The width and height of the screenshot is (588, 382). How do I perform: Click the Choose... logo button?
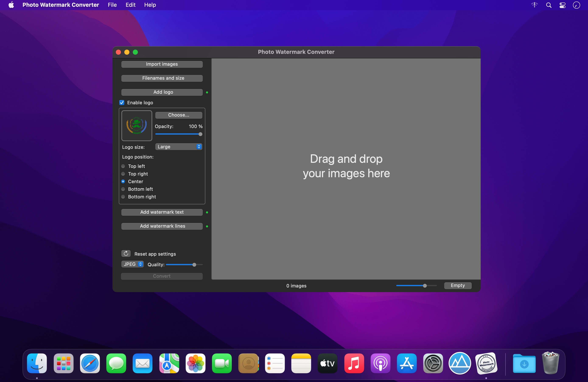pos(178,115)
